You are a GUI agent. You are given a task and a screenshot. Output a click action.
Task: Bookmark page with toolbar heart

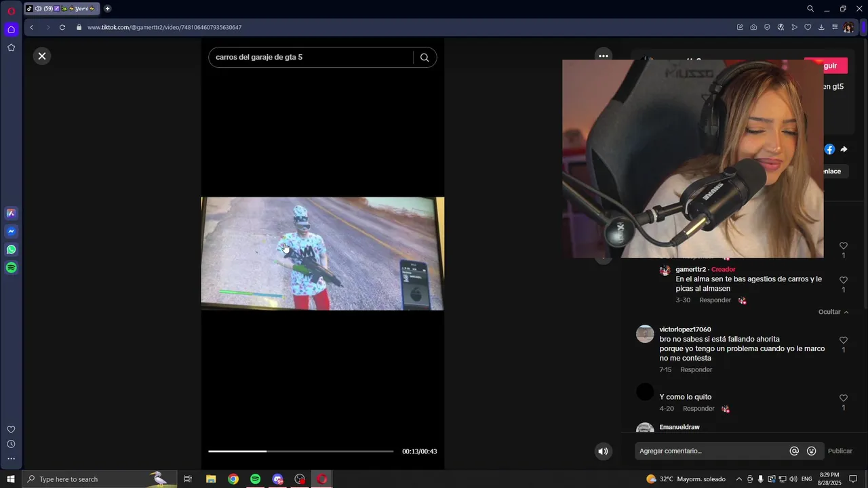[x=808, y=27]
